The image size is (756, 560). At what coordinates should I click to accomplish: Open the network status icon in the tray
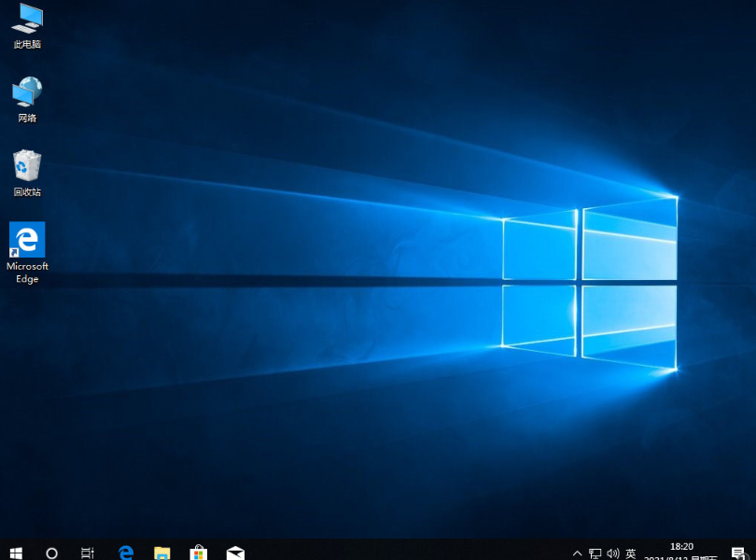pyautogui.click(x=595, y=553)
